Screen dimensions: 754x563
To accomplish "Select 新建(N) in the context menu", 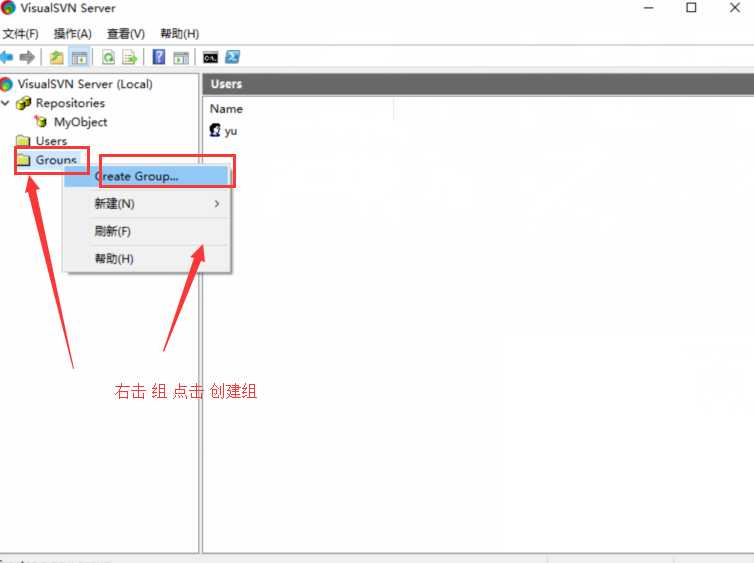I will [147, 204].
